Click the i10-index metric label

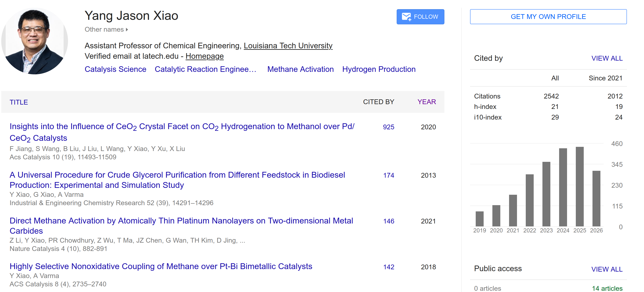tap(488, 117)
